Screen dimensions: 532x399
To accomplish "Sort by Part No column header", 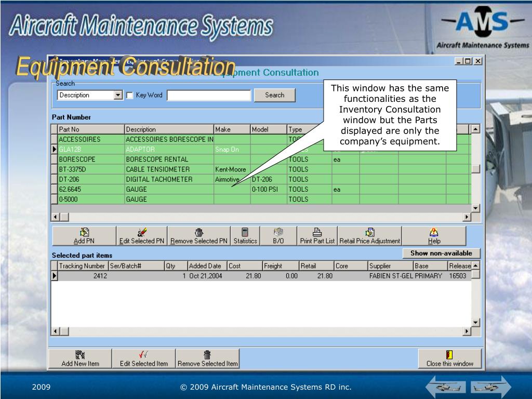I will (91, 129).
